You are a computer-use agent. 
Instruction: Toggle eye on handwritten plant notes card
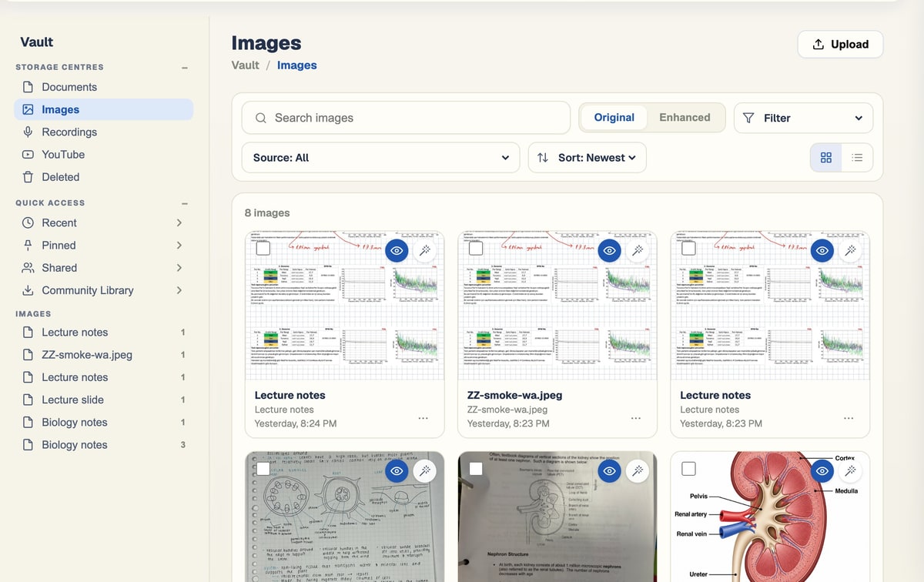pyautogui.click(x=397, y=471)
